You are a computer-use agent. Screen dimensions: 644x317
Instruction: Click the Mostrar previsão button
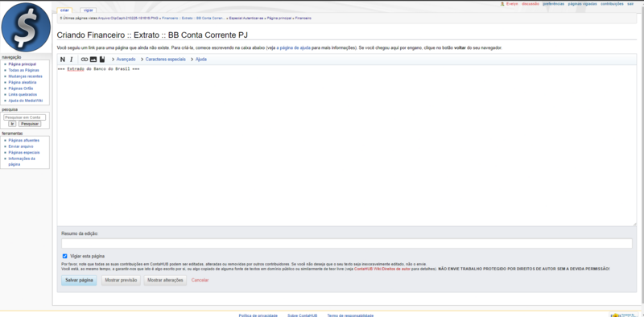coord(122,280)
